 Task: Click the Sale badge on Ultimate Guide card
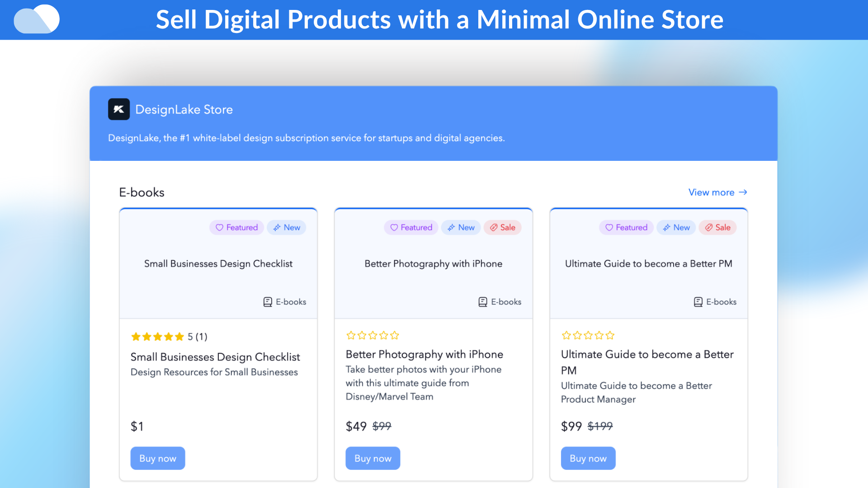tap(717, 228)
